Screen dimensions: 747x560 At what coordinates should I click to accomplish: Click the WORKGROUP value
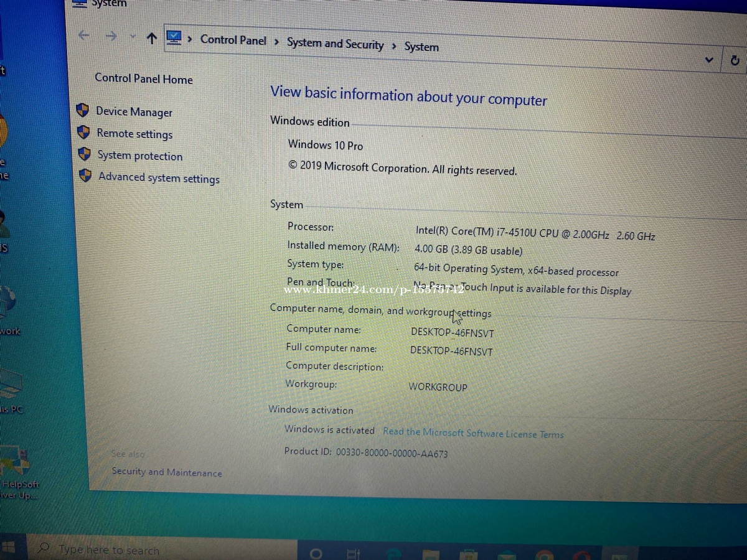(x=438, y=386)
